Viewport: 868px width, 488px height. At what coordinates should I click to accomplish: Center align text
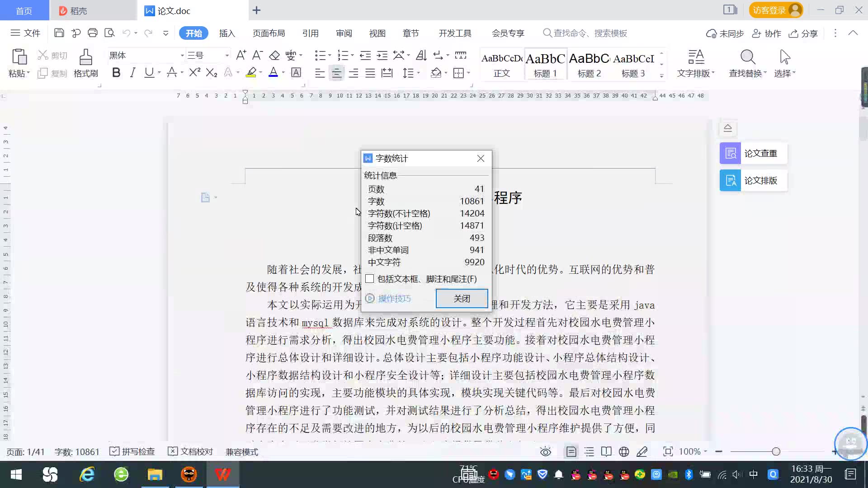click(336, 73)
